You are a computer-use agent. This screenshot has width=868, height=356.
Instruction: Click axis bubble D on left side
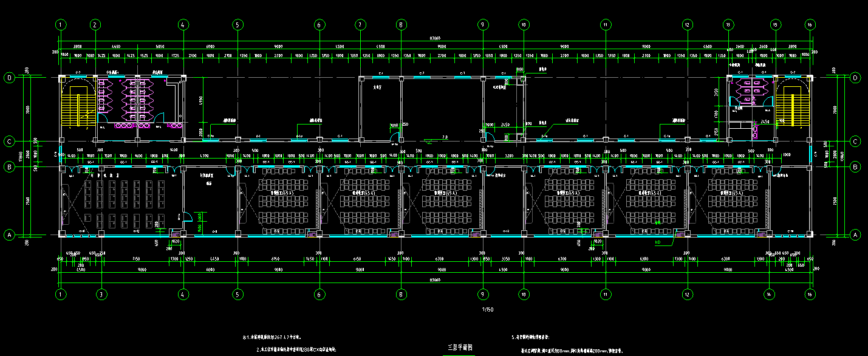9,78
